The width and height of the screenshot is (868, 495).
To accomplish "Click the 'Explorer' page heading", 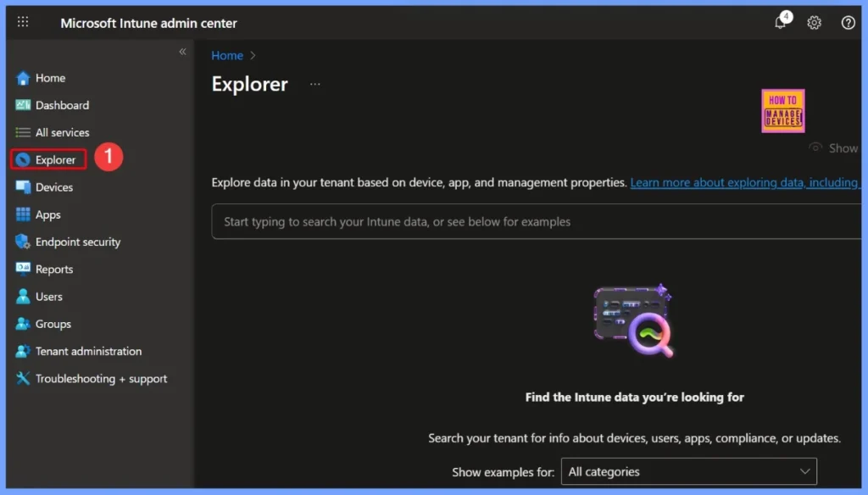I will (250, 84).
